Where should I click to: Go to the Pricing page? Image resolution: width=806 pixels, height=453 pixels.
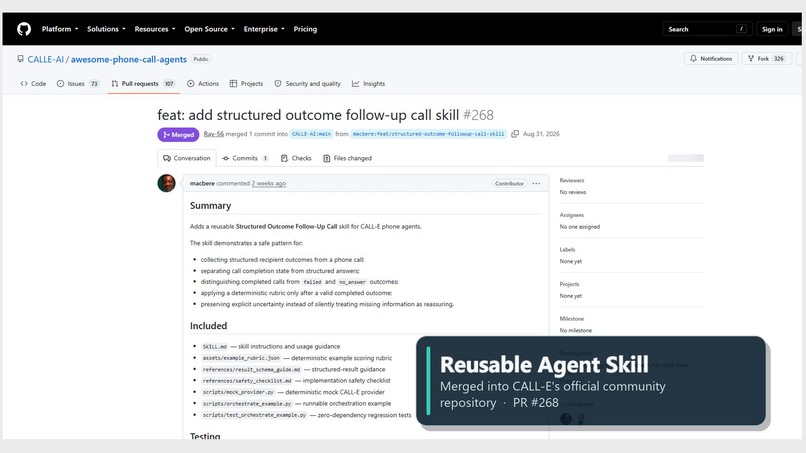(305, 29)
